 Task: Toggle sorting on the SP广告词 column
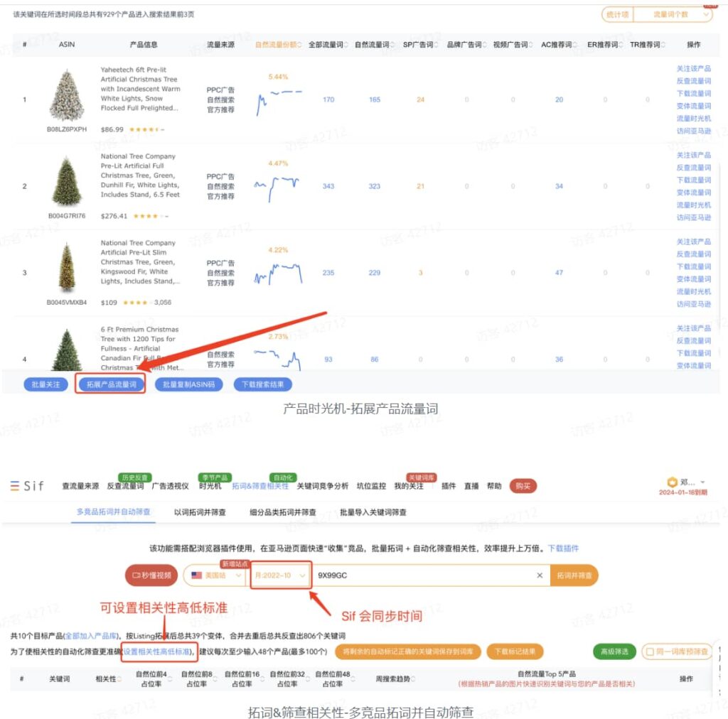pyautogui.click(x=419, y=44)
